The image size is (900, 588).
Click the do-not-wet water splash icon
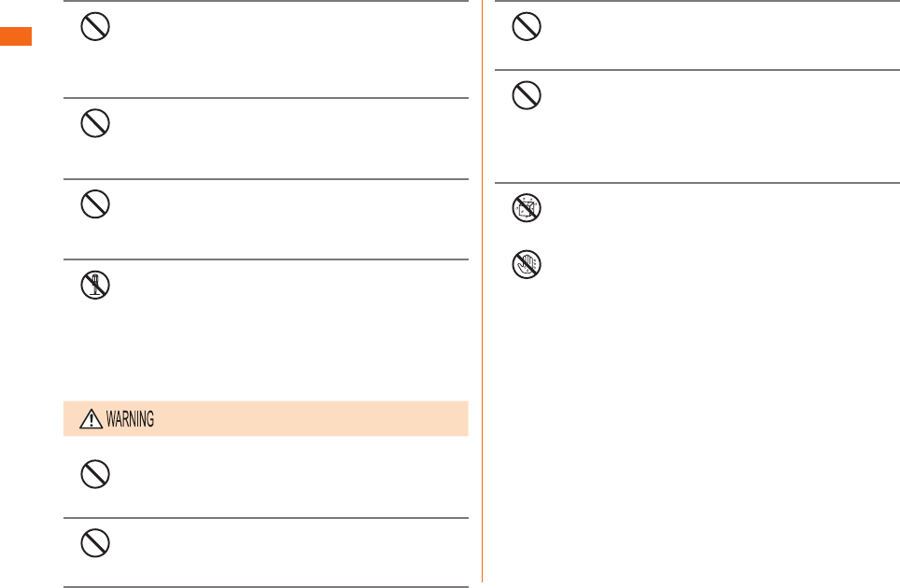(527, 207)
